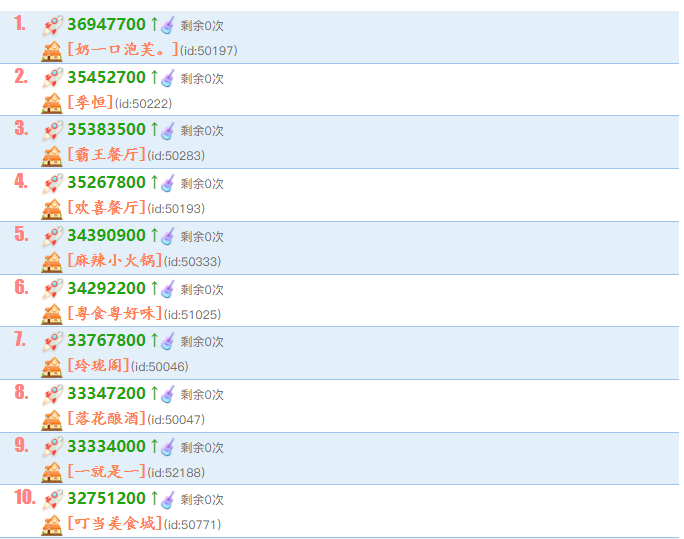Open the 霸王餐厅 restaurant link

coord(106,155)
